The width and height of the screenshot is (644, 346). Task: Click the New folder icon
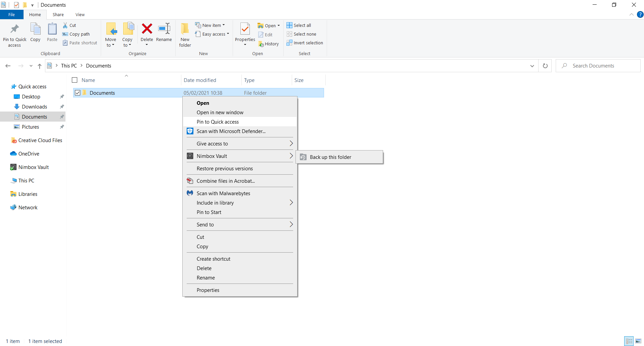(185, 29)
